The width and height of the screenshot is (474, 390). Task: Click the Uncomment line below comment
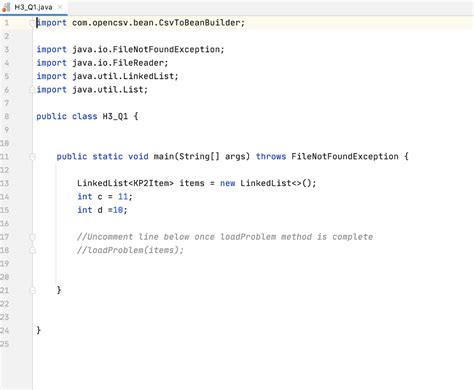click(225, 237)
